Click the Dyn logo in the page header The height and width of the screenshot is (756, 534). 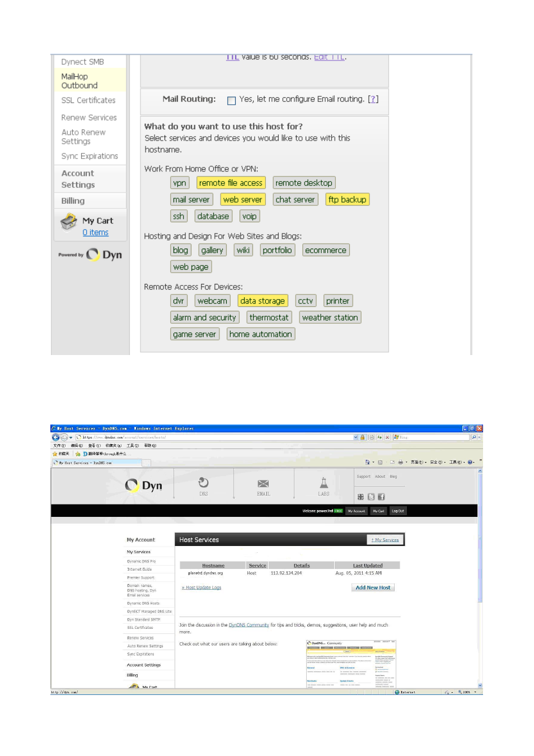[x=144, y=486]
